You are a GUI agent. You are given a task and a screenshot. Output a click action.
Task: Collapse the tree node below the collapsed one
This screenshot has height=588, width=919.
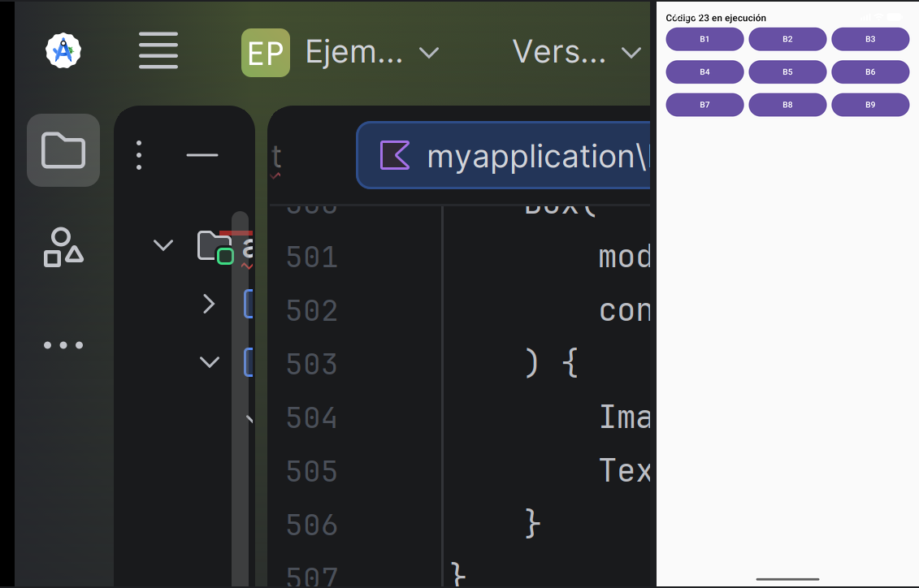pyautogui.click(x=210, y=362)
